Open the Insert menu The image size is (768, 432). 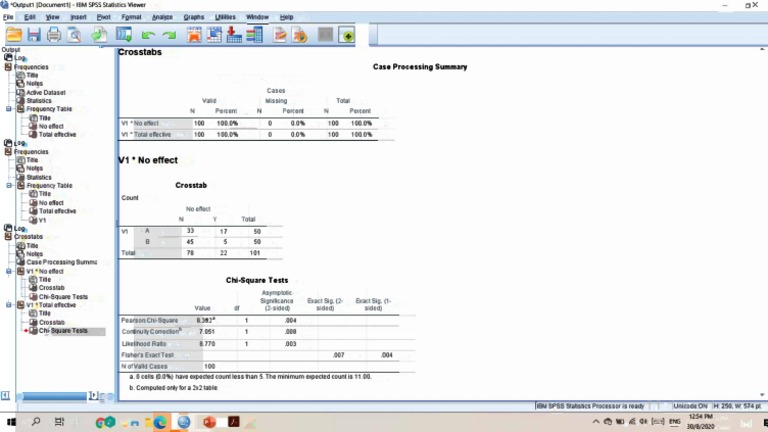coord(78,17)
